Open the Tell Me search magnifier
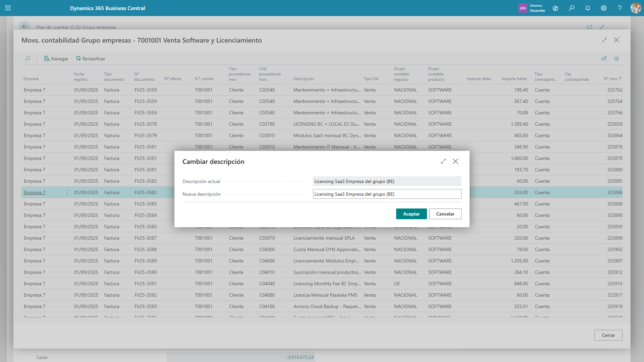This screenshot has height=362, width=644. 572,8
